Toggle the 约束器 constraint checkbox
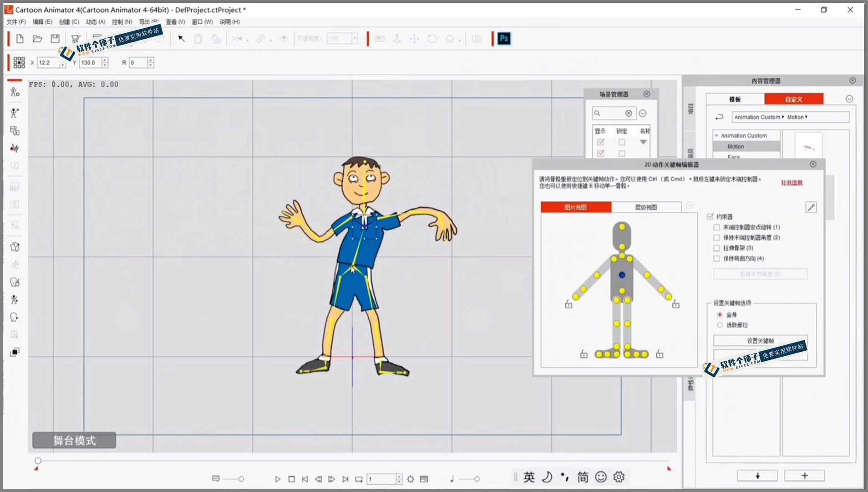Screen dimensions: 868x492 [710, 217]
